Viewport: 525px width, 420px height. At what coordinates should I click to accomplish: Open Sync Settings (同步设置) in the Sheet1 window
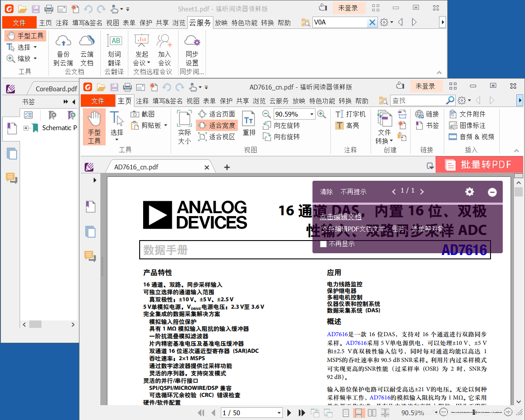point(192,50)
